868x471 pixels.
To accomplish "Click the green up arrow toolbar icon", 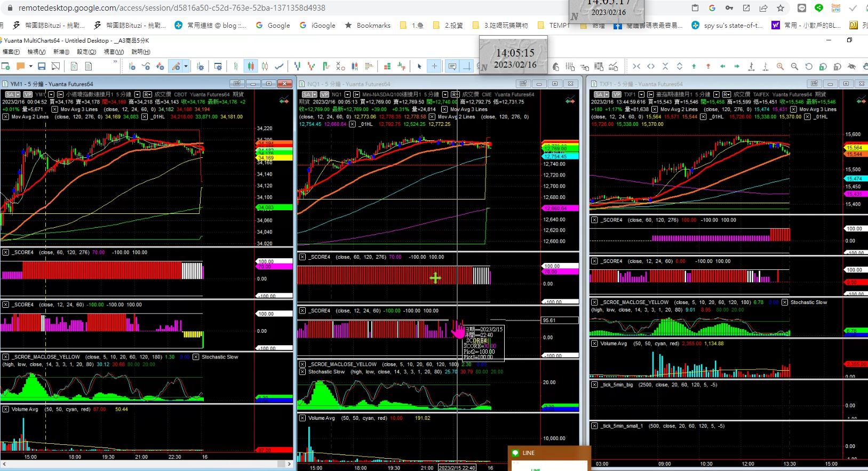I will tap(694, 66).
